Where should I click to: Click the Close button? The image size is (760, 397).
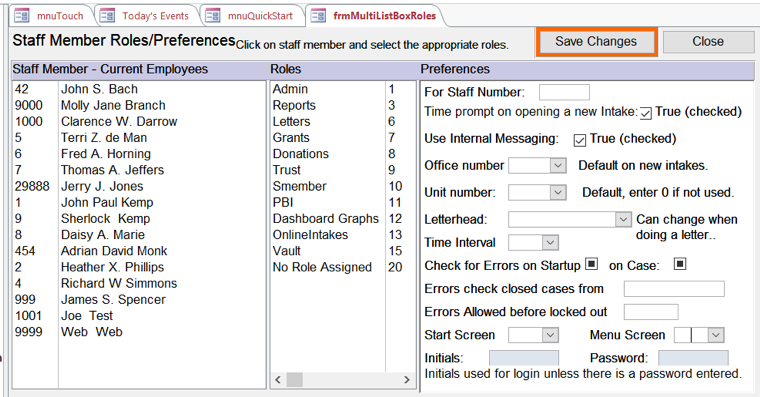[708, 42]
